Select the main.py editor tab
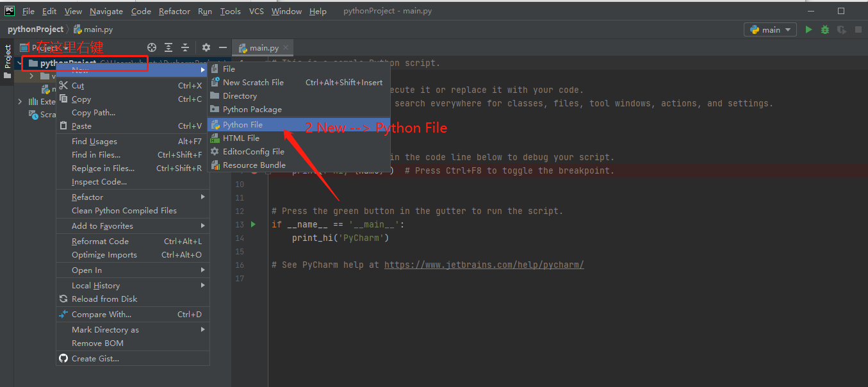 click(x=263, y=48)
